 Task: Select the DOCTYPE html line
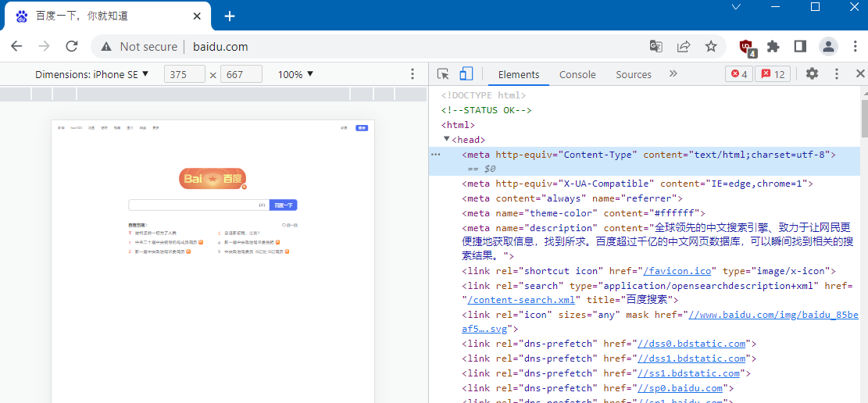[x=484, y=95]
